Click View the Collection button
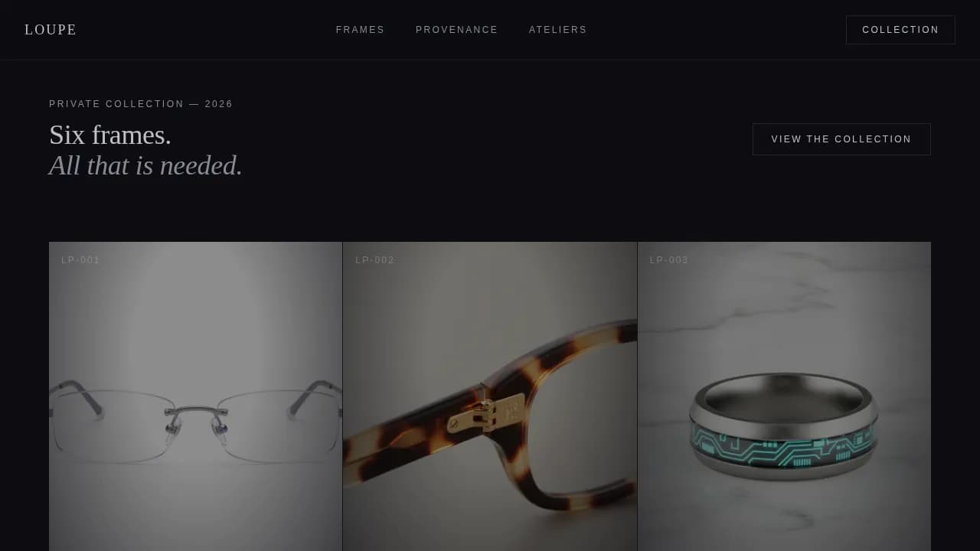The width and height of the screenshot is (980, 551). pyautogui.click(x=841, y=139)
